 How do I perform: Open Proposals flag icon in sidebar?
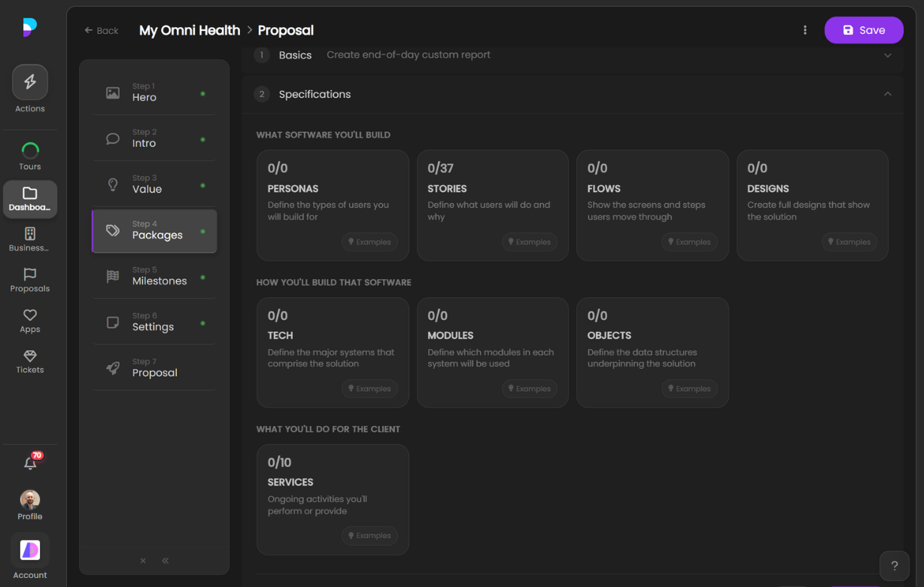point(30,275)
